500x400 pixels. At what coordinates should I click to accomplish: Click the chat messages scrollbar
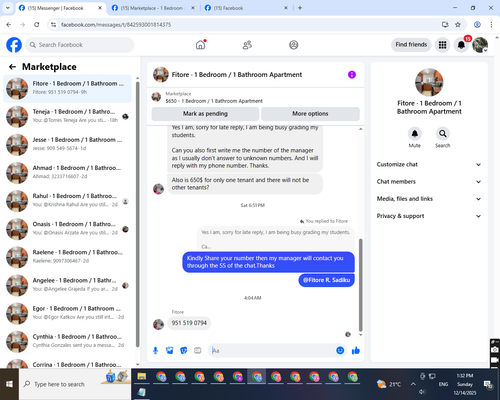point(360,284)
